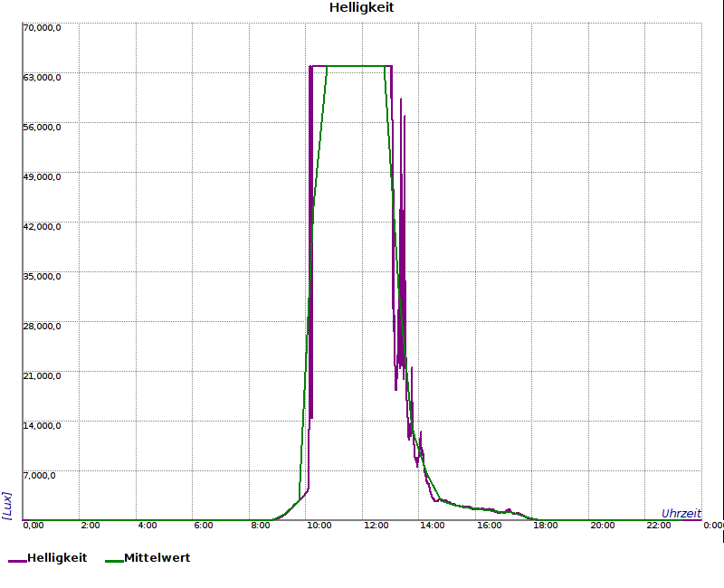
Task: Click the 6:00 time axis label
Action: (x=204, y=526)
